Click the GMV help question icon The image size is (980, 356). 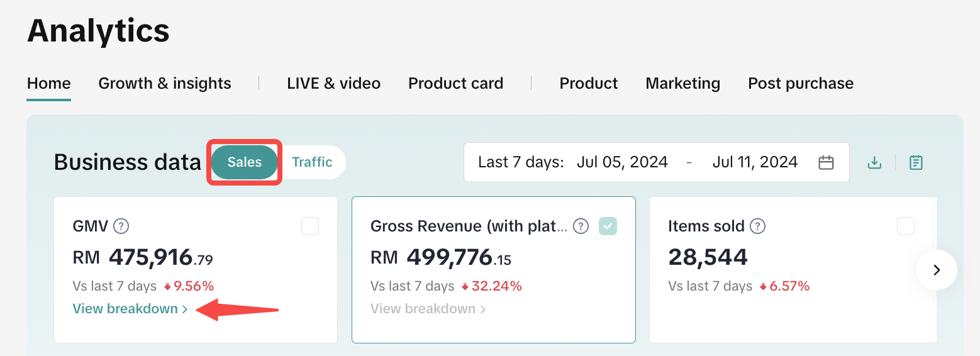click(x=121, y=226)
